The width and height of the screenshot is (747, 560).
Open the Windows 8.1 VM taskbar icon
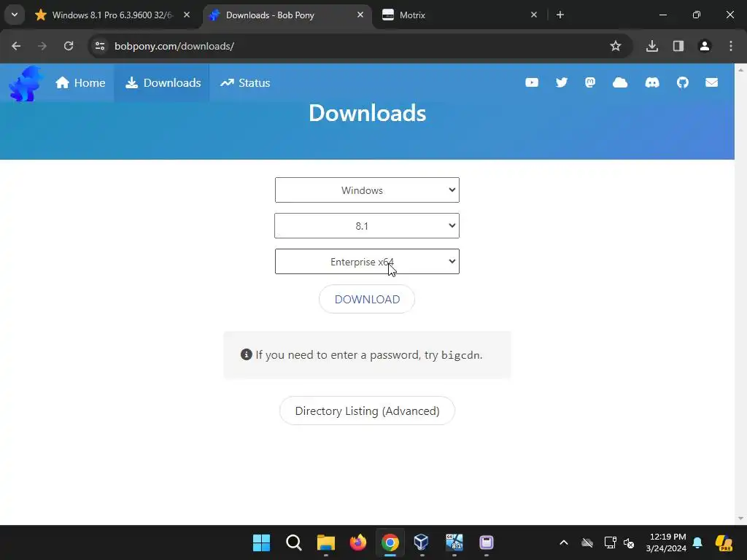(x=454, y=542)
